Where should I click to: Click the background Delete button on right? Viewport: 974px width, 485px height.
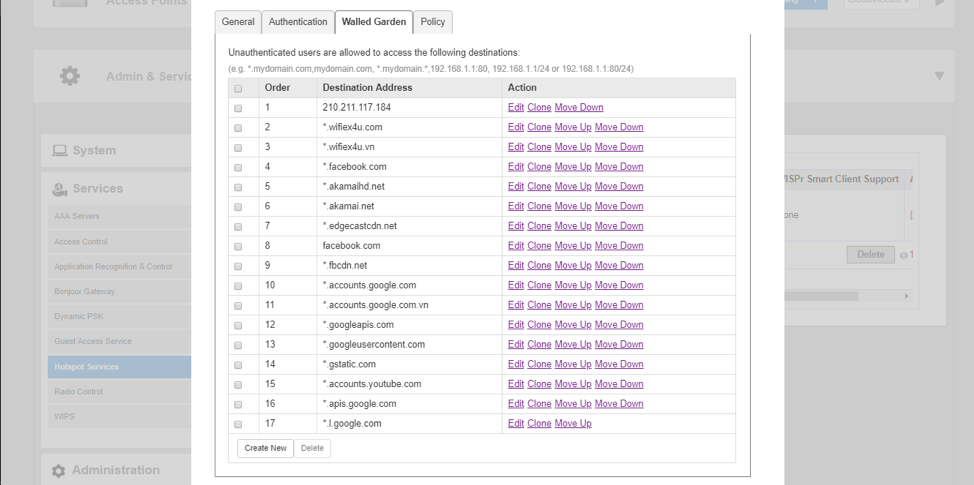pos(870,255)
